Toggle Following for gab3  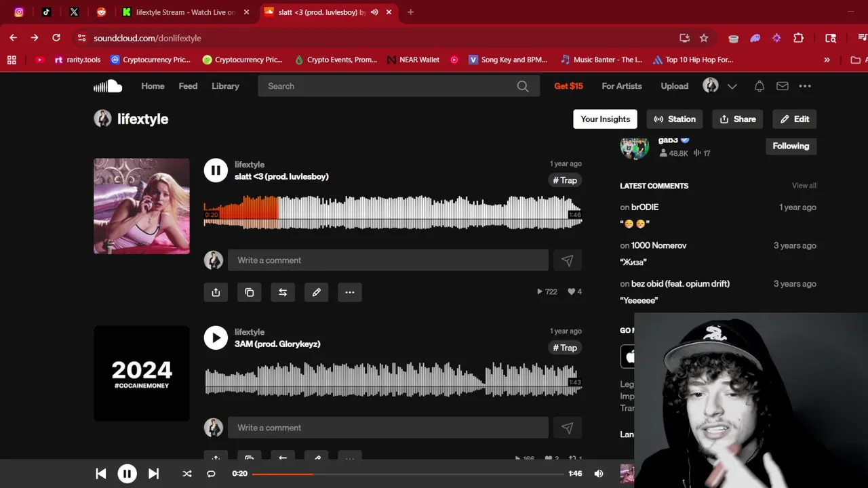(791, 146)
